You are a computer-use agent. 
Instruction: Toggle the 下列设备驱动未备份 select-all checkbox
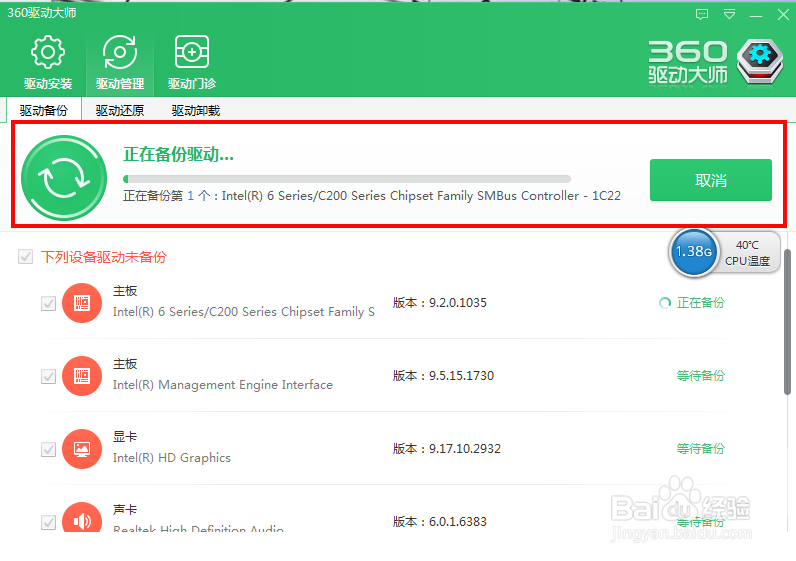(25, 257)
